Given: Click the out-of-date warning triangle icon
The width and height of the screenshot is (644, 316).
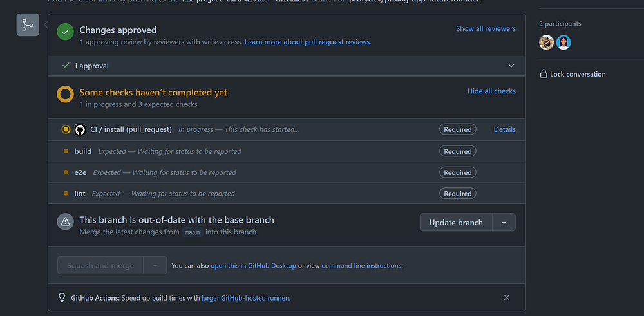Looking at the screenshot, I should pyautogui.click(x=65, y=222).
